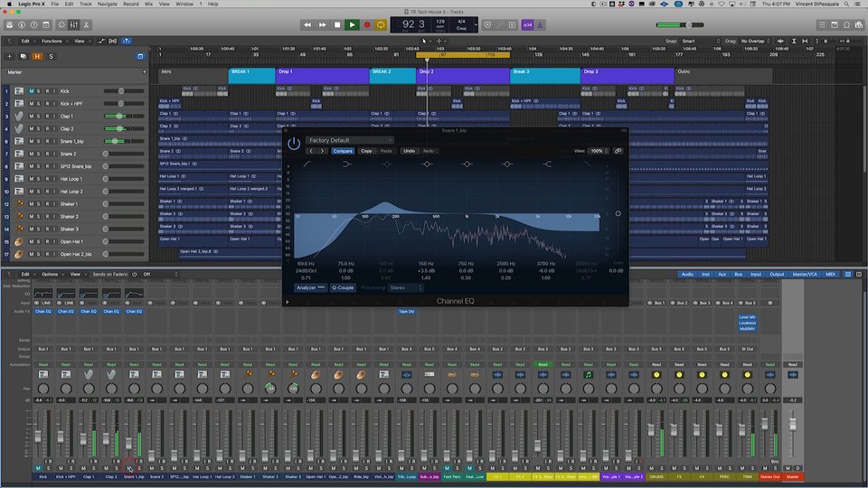Click the Undo button in Channel EQ
Screen dimensions: 868x488
(409, 151)
